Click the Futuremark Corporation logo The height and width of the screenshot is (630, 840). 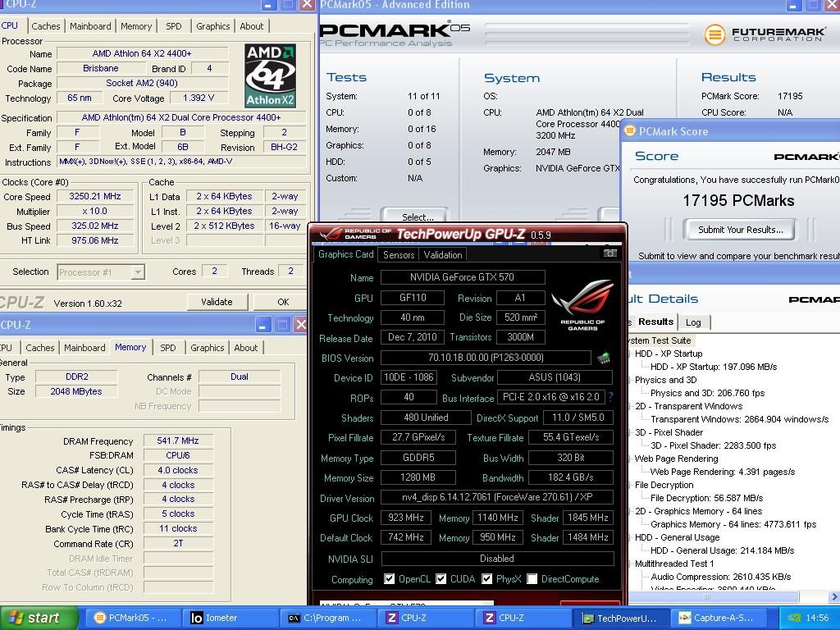click(765, 34)
